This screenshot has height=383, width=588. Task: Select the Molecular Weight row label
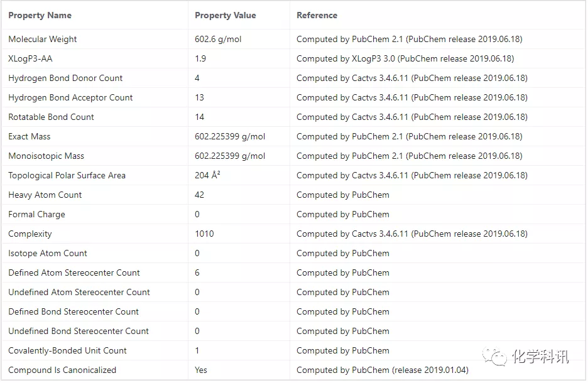point(42,39)
